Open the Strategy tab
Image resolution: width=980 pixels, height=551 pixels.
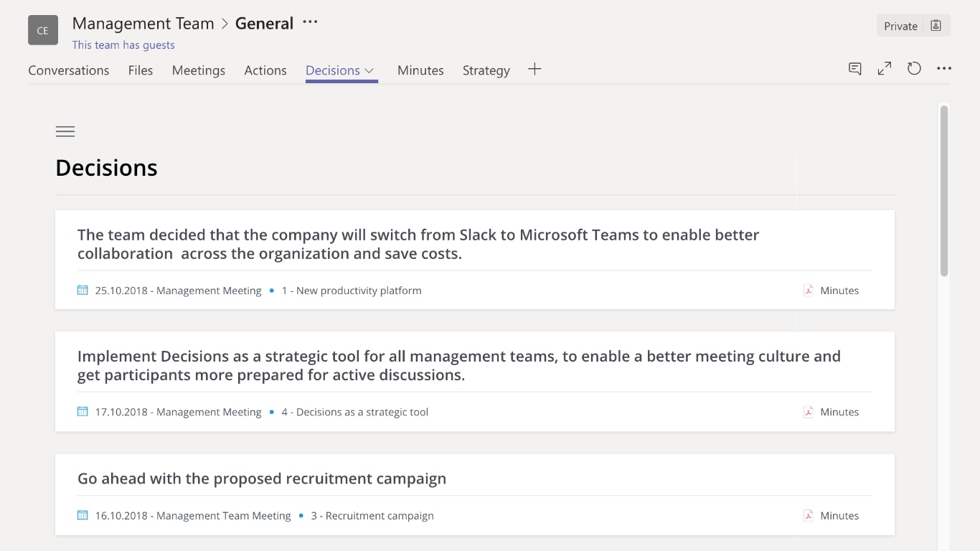click(x=486, y=70)
